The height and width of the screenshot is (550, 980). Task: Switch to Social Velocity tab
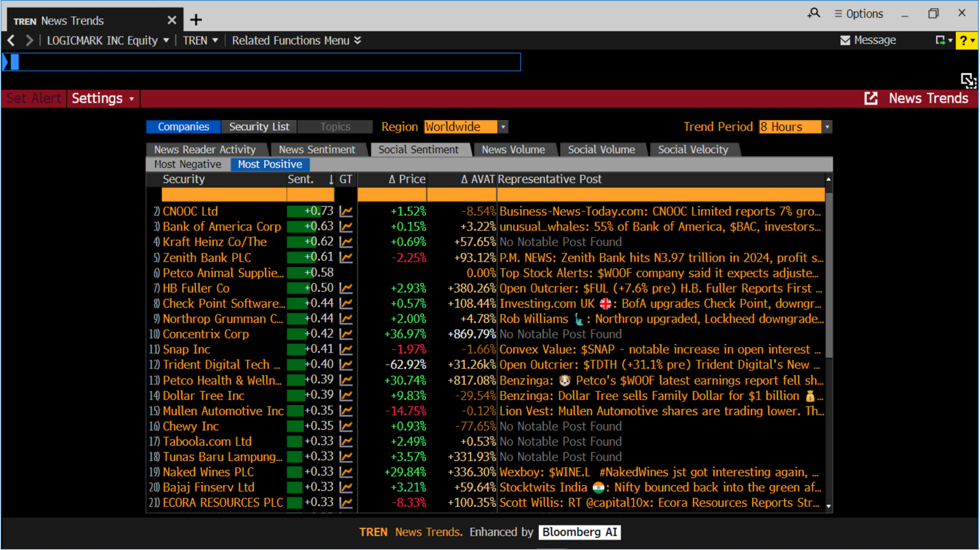point(693,150)
